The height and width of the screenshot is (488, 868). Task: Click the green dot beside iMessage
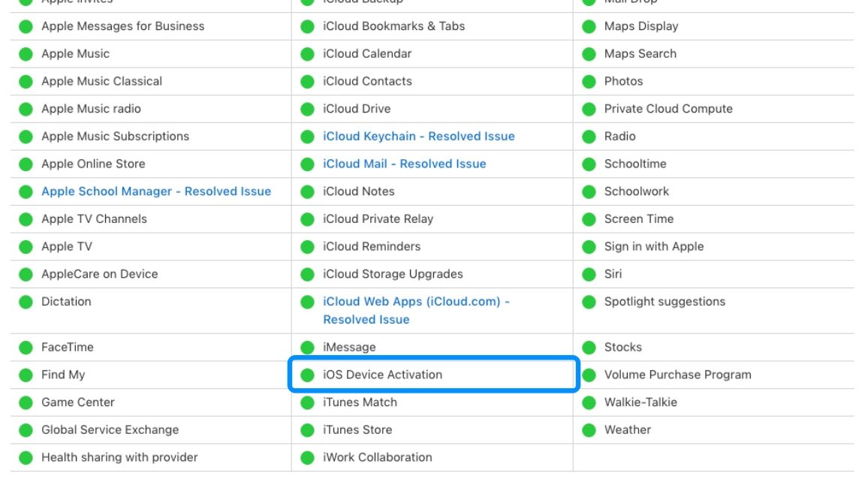tap(307, 347)
